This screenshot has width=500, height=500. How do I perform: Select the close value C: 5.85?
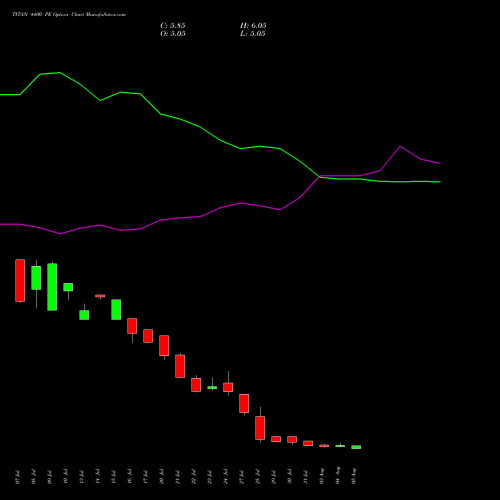[x=173, y=26]
